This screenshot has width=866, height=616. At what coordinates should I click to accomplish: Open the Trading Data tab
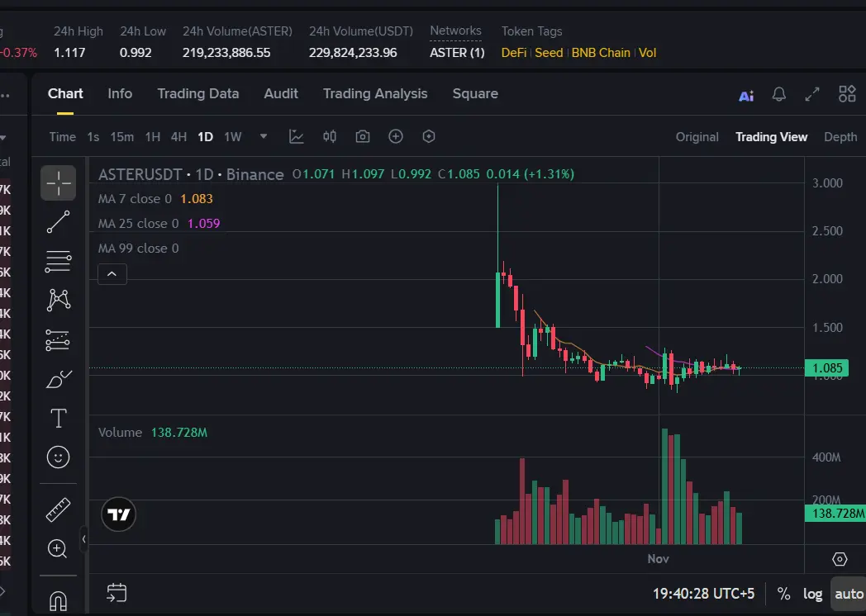(198, 93)
